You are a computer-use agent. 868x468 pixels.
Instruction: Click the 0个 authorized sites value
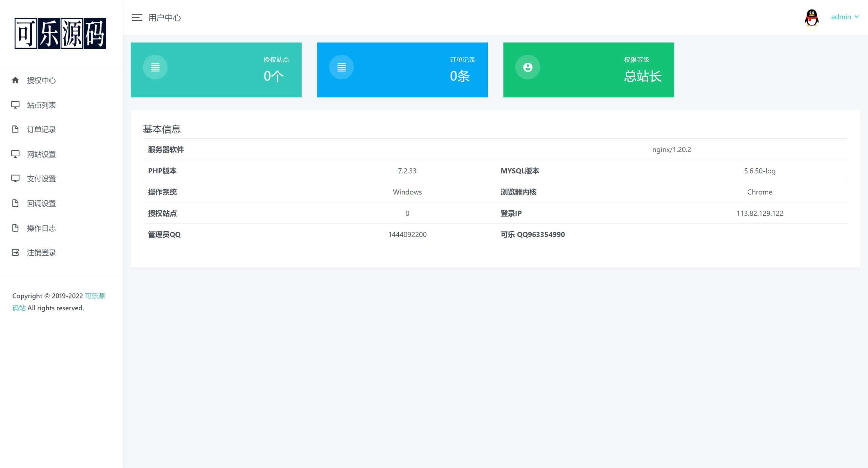pyautogui.click(x=273, y=76)
